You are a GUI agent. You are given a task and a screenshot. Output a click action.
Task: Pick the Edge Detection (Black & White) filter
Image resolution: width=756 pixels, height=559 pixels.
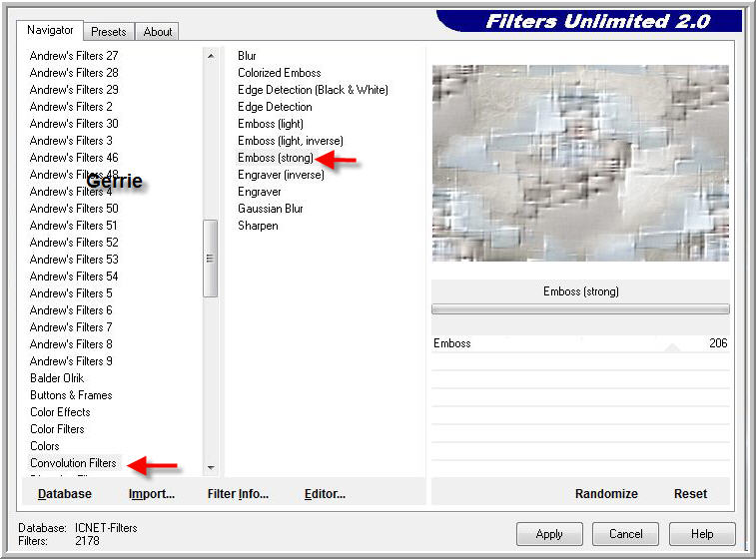313,90
